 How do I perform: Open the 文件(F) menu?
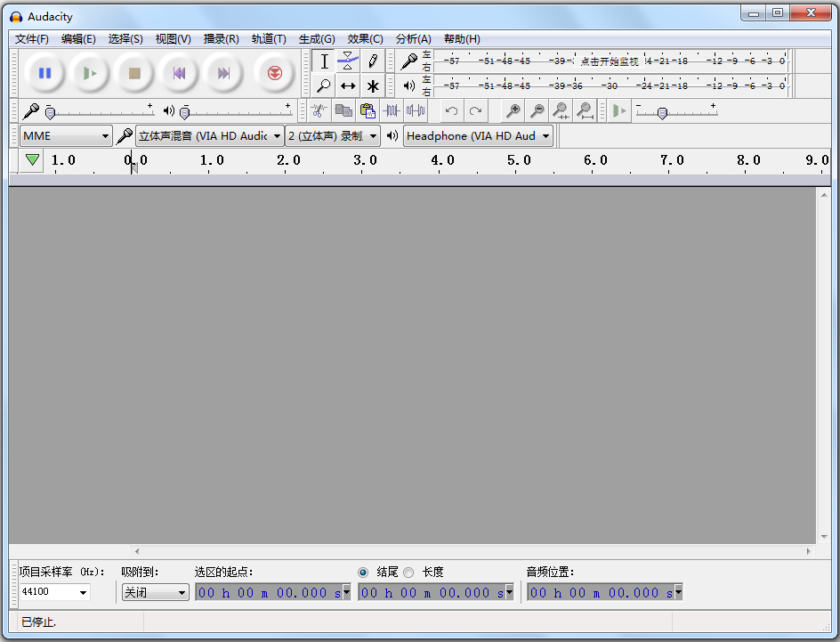(x=32, y=39)
